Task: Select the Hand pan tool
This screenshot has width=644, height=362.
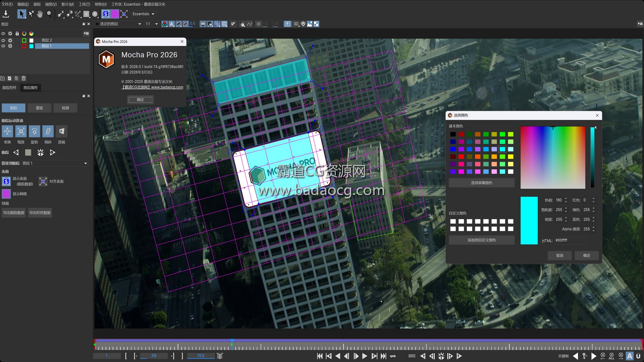Action: [40, 14]
